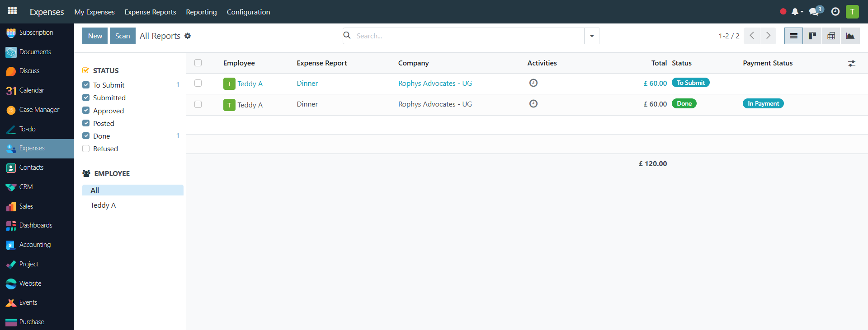Click the In Payment status badge
The width and height of the screenshot is (868, 330).
pyautogui.click(x=763, y=103)
